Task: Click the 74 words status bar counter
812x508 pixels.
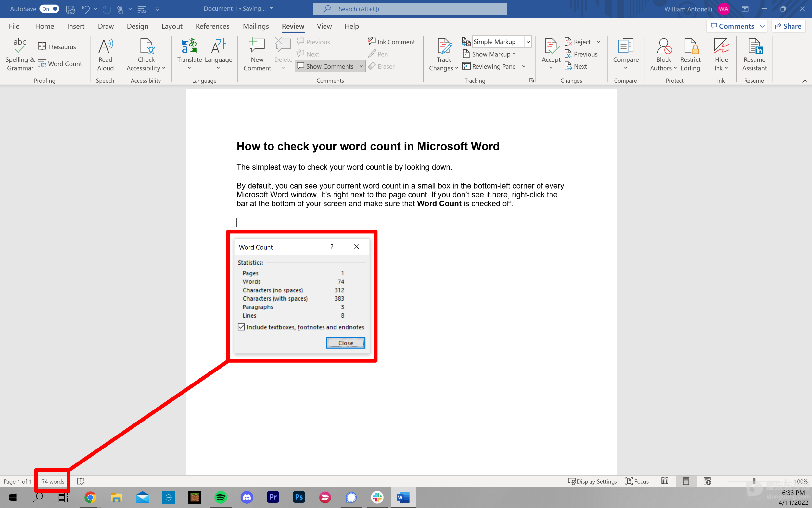Action: coord(53,481)
